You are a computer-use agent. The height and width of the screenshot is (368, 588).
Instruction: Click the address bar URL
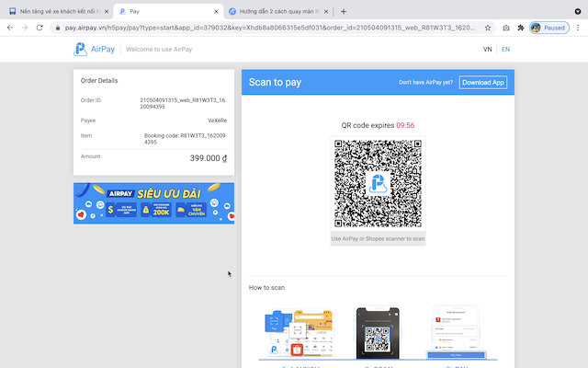269,28
